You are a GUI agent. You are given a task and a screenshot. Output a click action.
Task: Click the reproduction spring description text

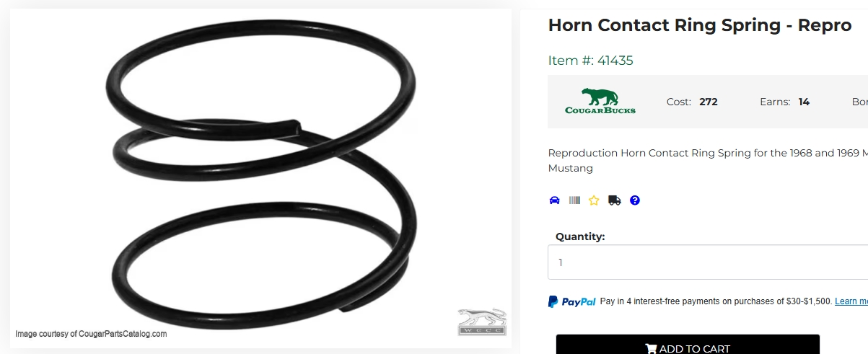point(708,160)
